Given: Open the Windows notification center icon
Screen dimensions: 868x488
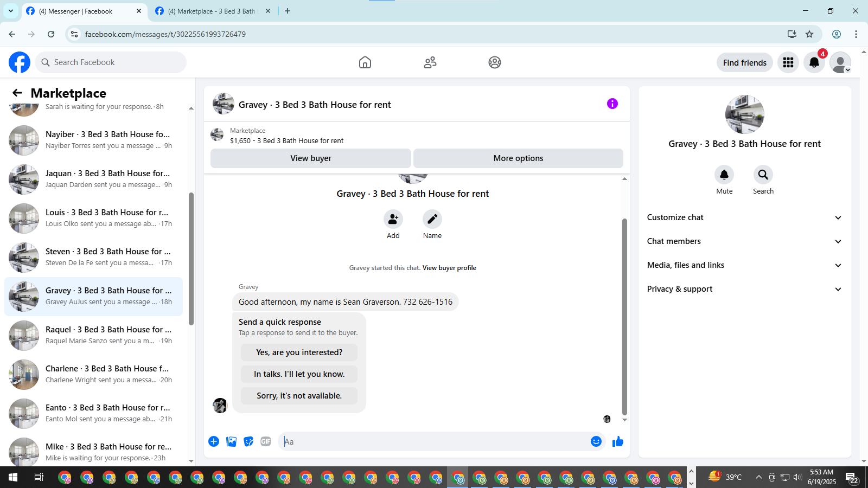Looking at the screenshot, I should tap(852, 477).
